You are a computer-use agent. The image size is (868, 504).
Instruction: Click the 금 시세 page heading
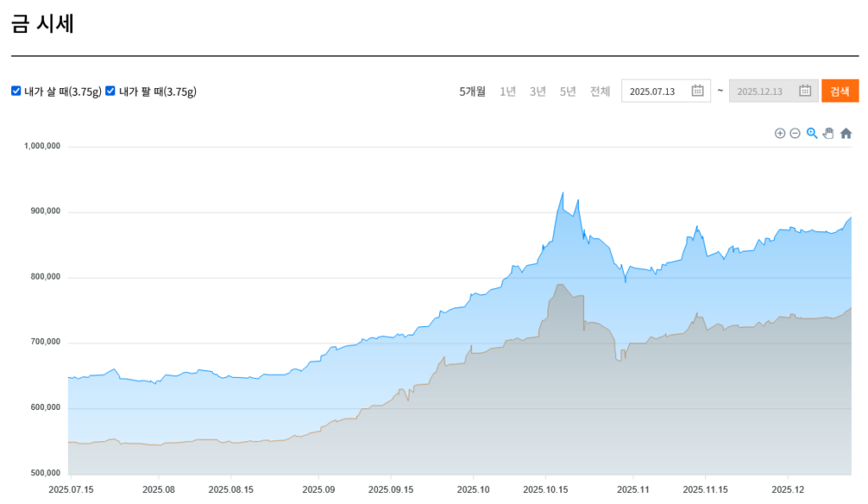(x=42, y=24)
